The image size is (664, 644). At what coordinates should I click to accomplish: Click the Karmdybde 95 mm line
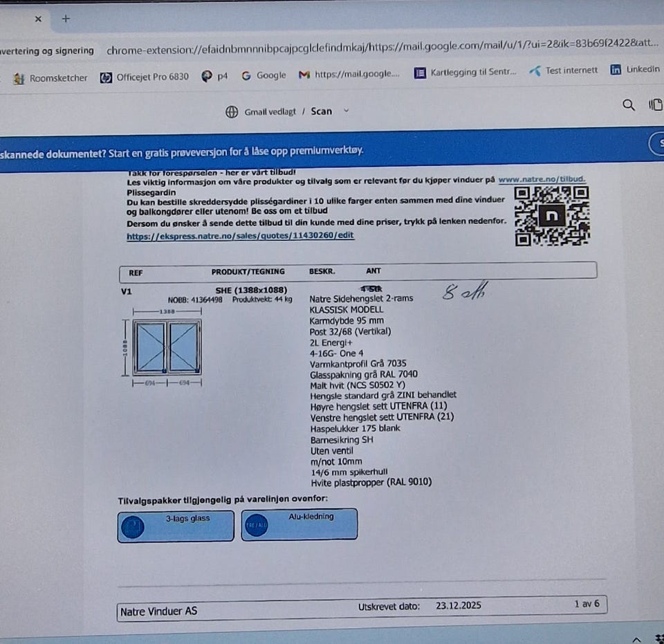347,320
